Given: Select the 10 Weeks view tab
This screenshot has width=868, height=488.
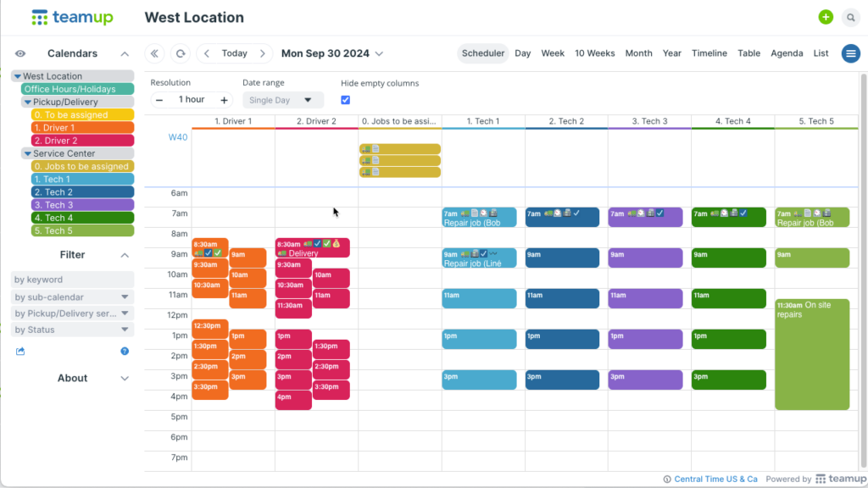Looking at the screenshot, I should (x=594, y=53).
